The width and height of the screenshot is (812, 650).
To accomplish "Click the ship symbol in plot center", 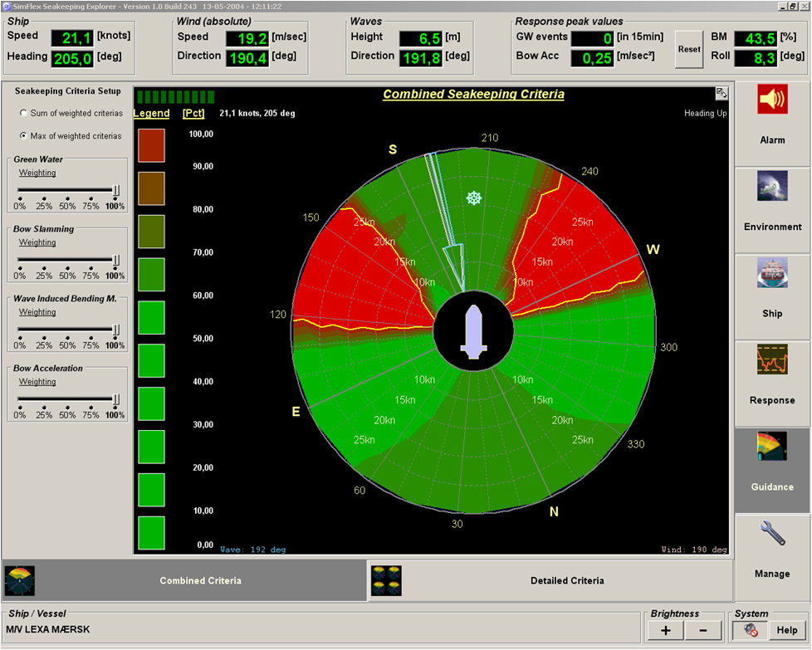I will 473,331.
